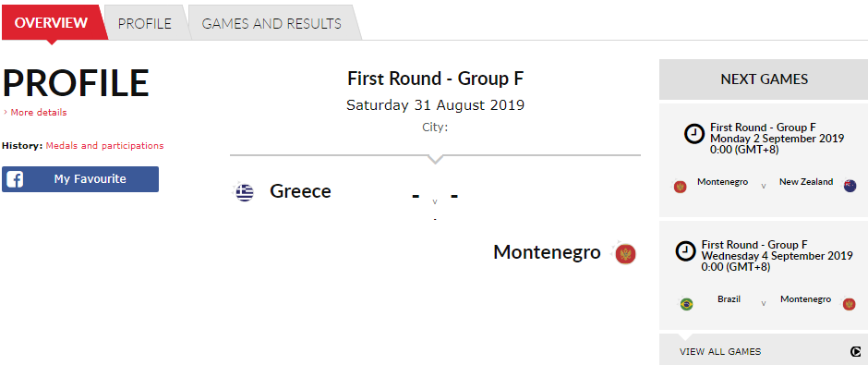Image resolution: width=868 pixels, height=365 pixels.
Task: Click the arrow icon next to View All Games
Action: (855, 351)
